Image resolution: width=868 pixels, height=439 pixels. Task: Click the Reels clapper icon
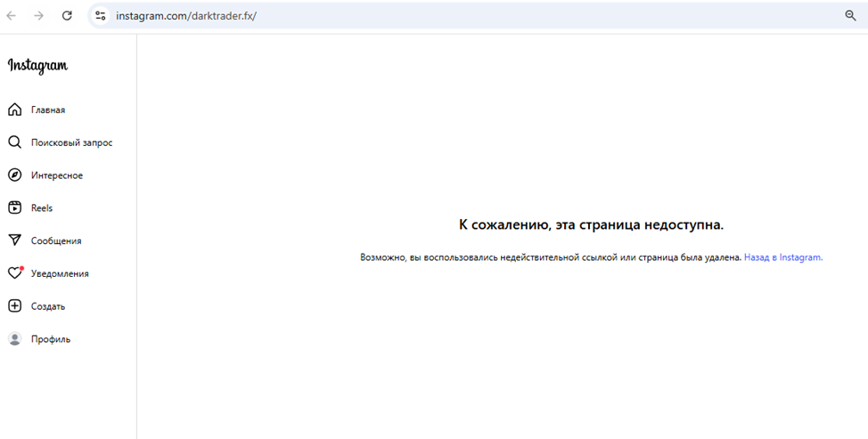coord(15,207)
